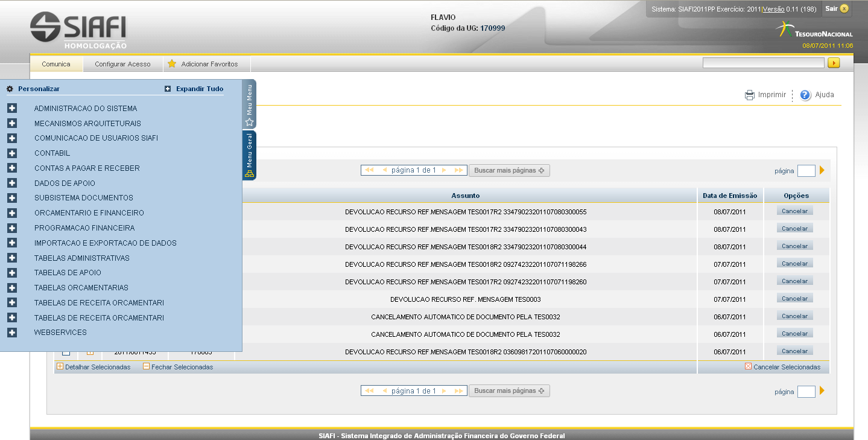Viewport: 868px width, 440px height.
Task: Select TABELAS ADMINISTRATIVAS menu entry
Action: [x=82, y=258]
